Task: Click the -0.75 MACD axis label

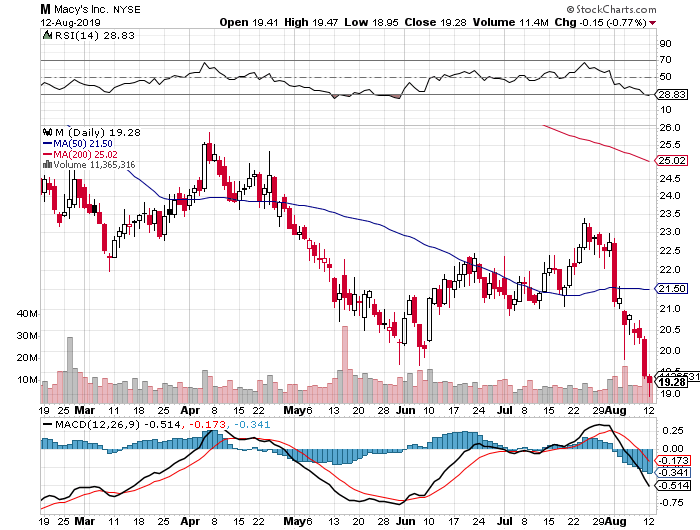Action: [671, 503]
